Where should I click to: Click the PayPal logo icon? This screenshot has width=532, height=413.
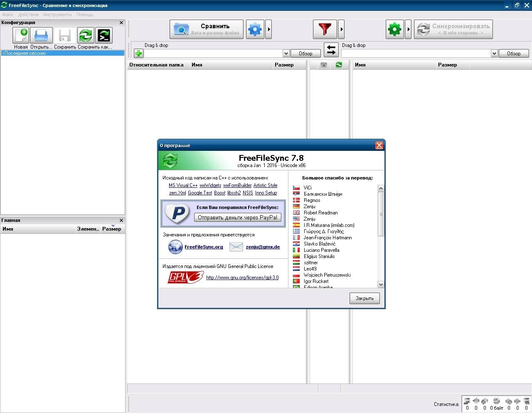pos(177,213)
